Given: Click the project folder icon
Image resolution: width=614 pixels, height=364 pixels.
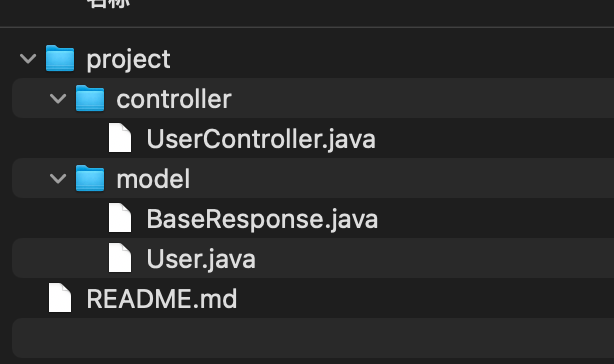Looking at the screenshot, I should point(60,58).
